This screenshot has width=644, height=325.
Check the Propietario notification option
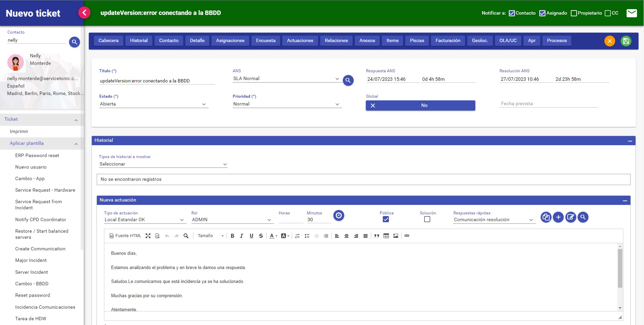pyautogui.click(x=574, y=13)
